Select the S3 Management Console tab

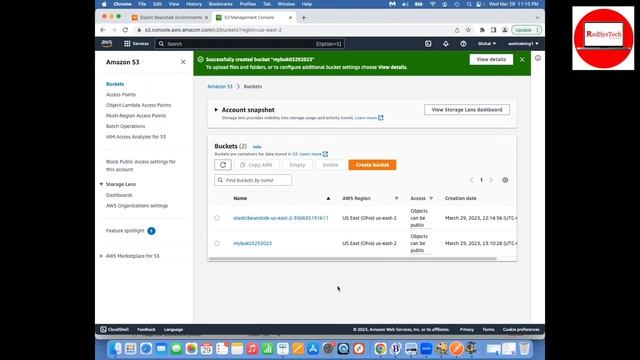[x=253, y=18]
